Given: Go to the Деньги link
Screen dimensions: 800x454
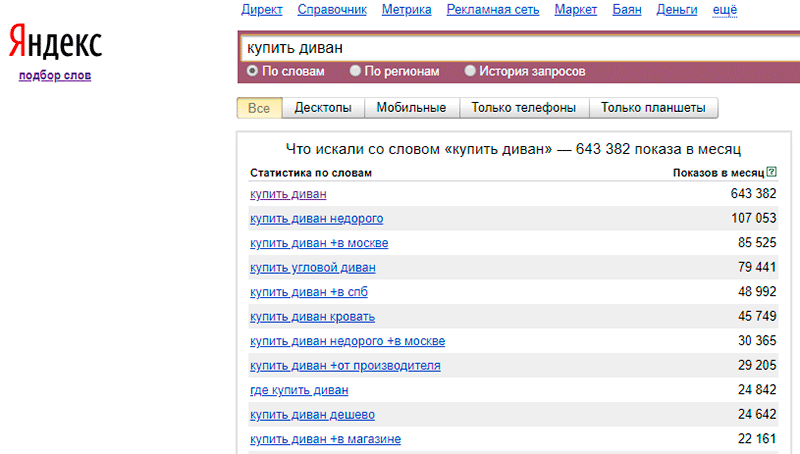Looking at the screenshot, I should tap(677, 10).
